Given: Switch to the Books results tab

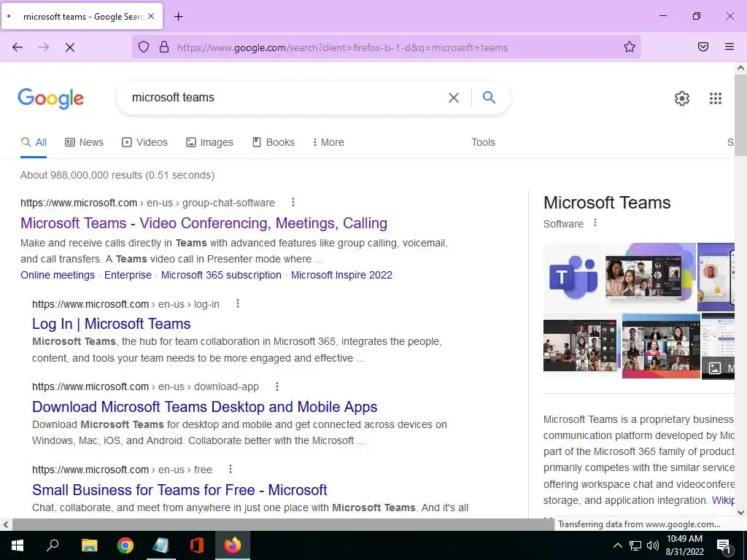Looking at the screenshot, I should [x=274, y=142].
